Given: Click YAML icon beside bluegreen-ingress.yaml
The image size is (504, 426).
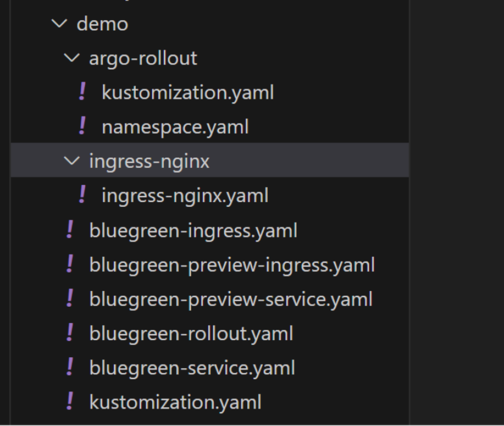Looking at the screenshot, I should 70,230.
